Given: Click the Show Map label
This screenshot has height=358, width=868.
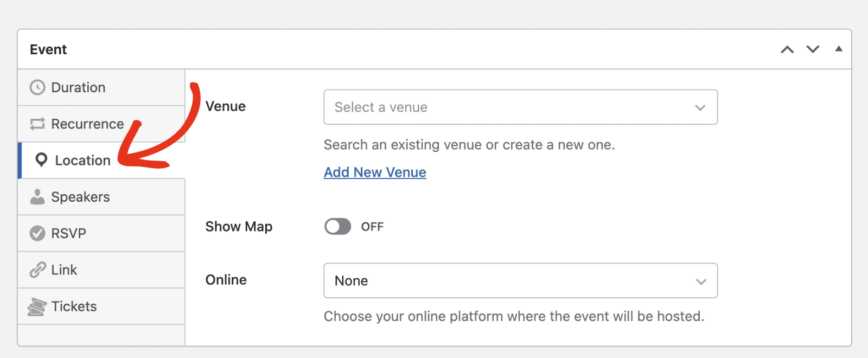Looking at the screenshot, I should point(239,227).
